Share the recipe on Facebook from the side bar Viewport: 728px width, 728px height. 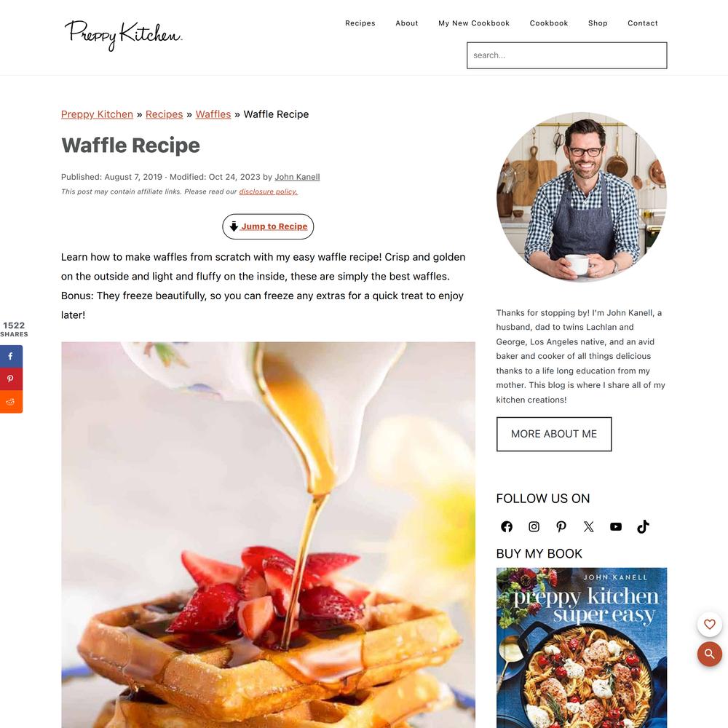pos(11,356)
